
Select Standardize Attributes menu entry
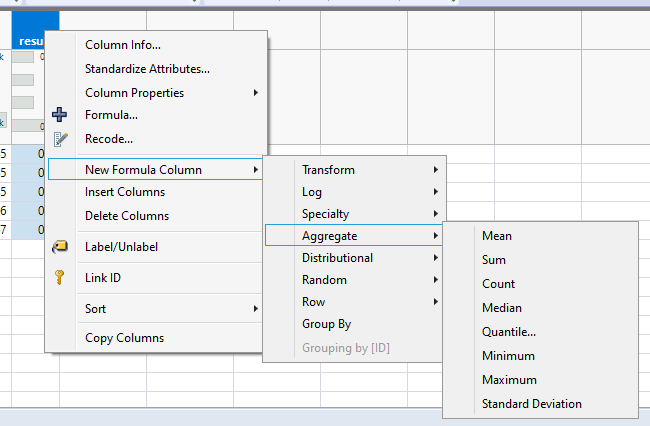(147, 69)
